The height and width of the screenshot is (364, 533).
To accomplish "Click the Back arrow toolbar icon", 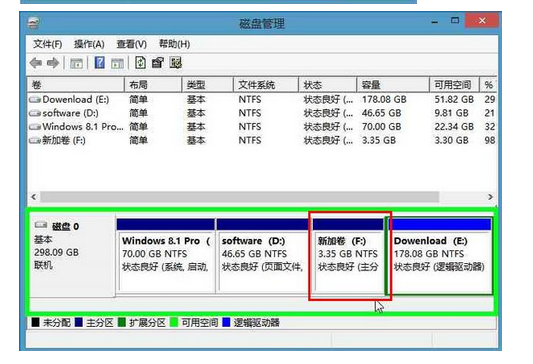I will point(36,63).
